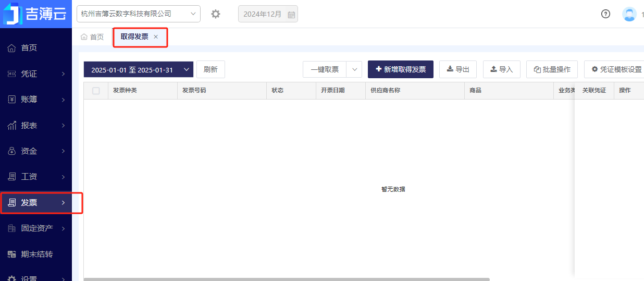Toggle the select-all checkbox in table header
The image size is (644, 281).
(96, 91)
